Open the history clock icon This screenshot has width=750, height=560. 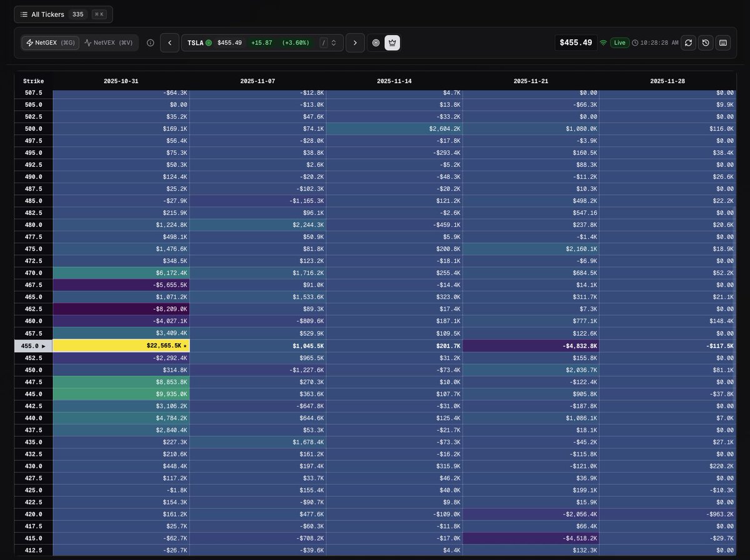[x=706, y=42]
